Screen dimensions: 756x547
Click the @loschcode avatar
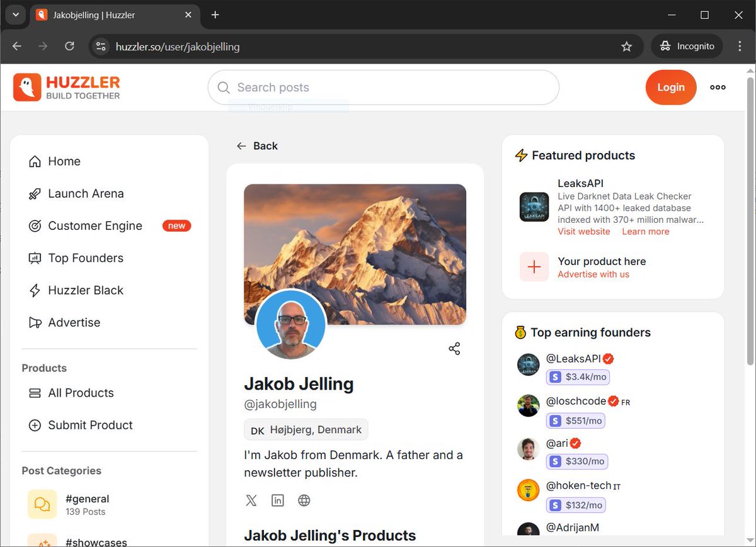[x=529, y=406]
